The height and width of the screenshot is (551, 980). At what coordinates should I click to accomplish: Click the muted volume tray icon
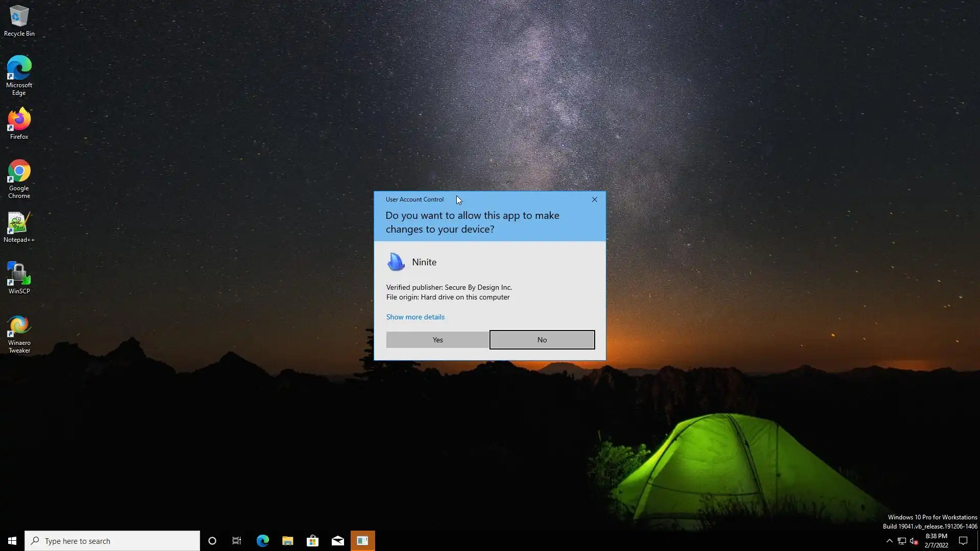point(914,541)
